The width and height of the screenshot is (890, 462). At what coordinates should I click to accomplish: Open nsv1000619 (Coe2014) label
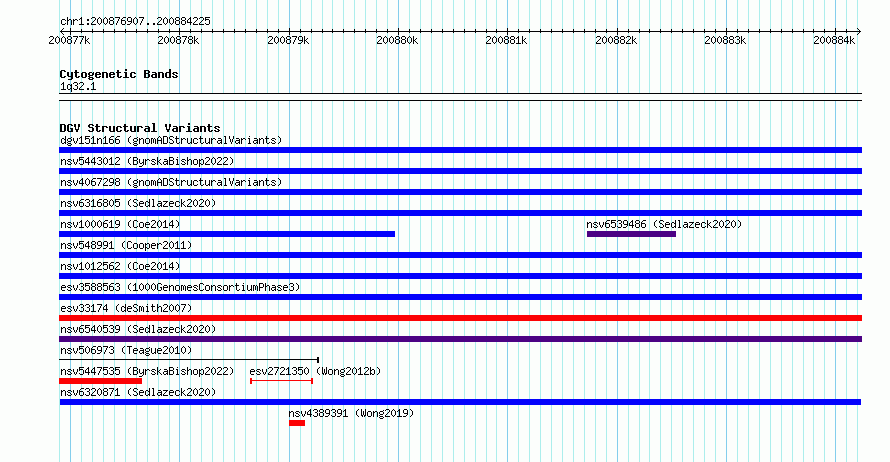point(120,224)
